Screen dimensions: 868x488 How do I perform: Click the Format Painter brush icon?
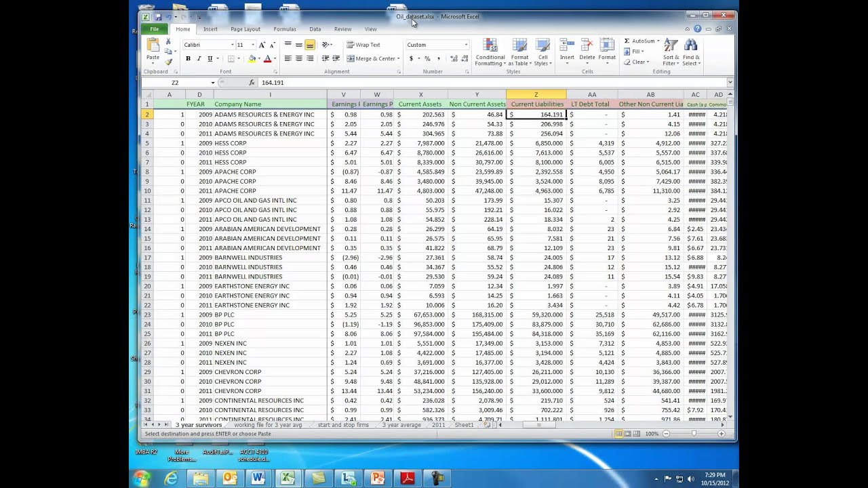(168, 62)
